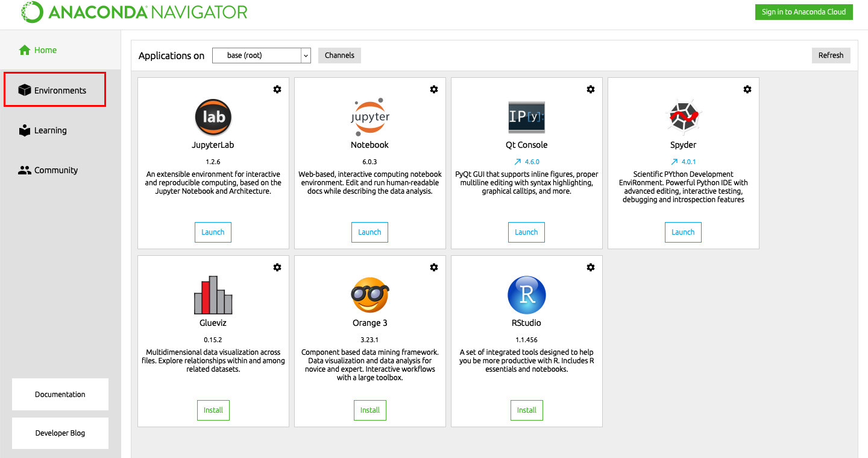Click the Learning sidebar icon
This screenshot has width=868, height=458.
click(x=25, y=130)
